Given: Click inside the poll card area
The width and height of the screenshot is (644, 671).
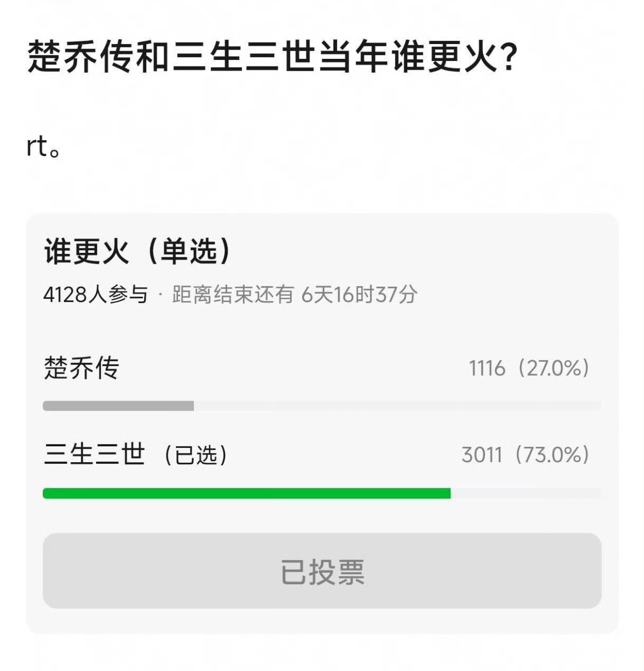Looking at the screenshot, I should tap(322, 328).
